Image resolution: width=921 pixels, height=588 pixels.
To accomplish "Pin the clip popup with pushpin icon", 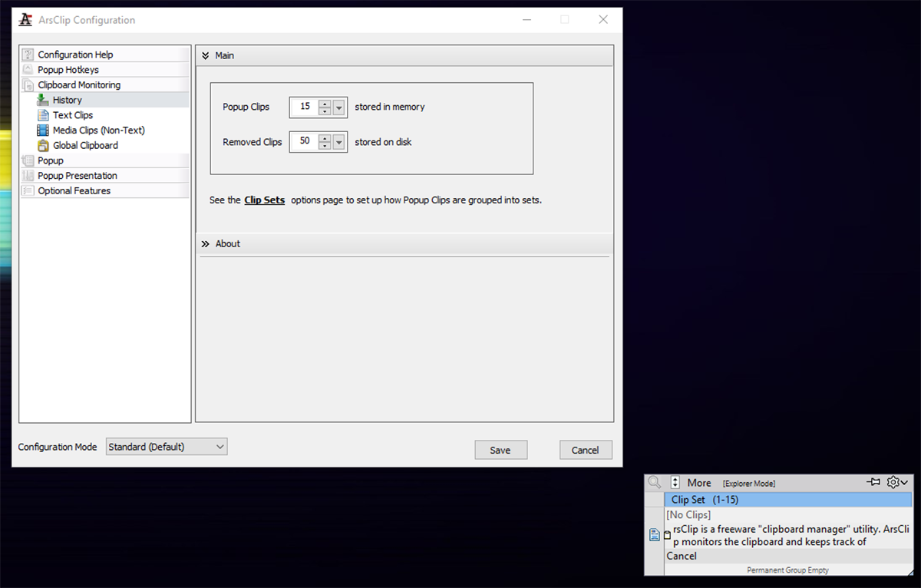I will [x=873, y=482].
